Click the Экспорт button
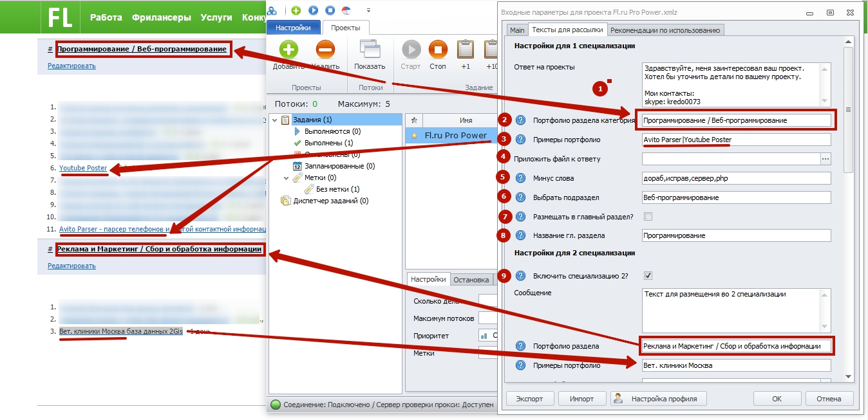Viewport: 868px width, 420px height. click(x=529, y=399)
